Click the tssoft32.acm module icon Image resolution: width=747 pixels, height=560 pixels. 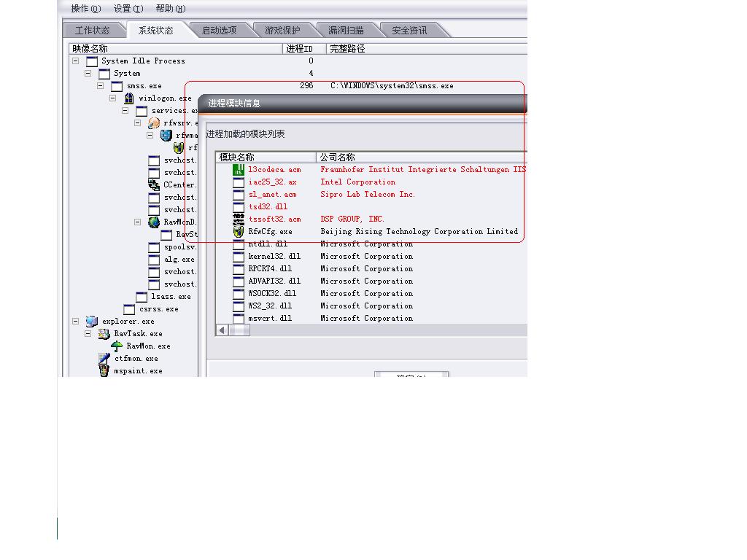(239, 219)
